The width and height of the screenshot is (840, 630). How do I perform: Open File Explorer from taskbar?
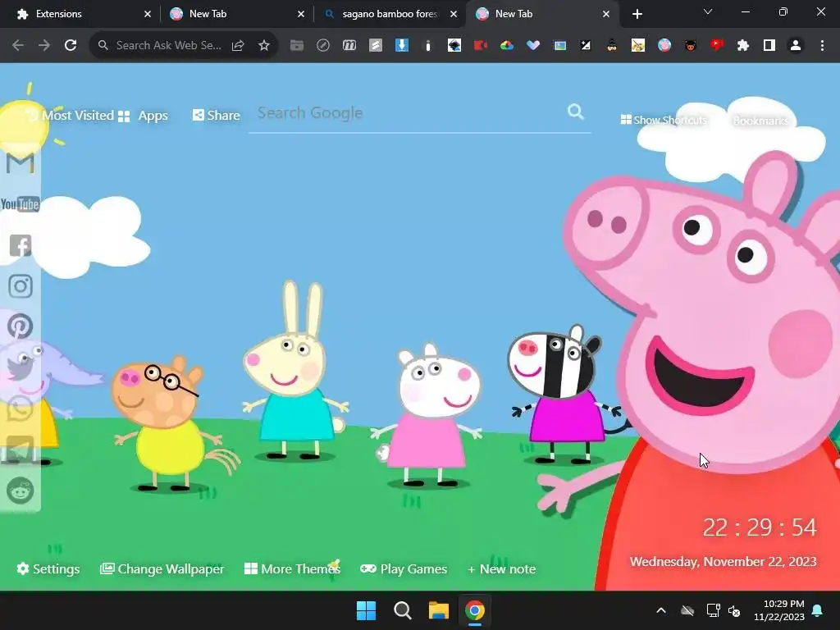[x=438, y=610]
